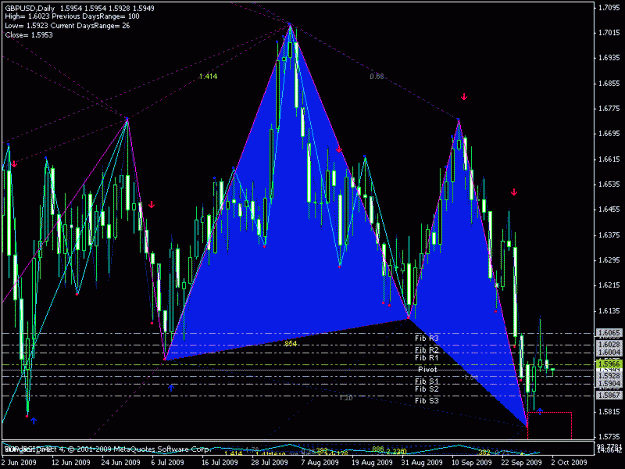Click 1.6135 on the price scale
The image size is (625, 469).
tap(609, 311)
